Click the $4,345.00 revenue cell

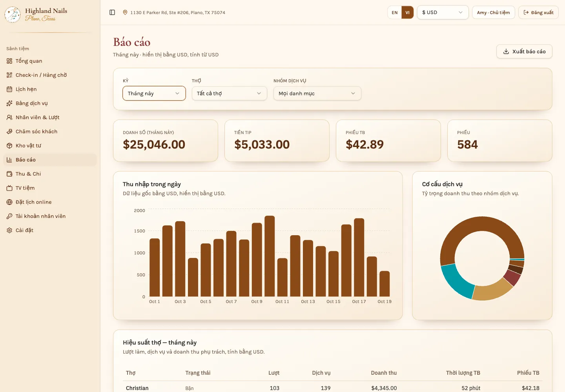(384, 388)
